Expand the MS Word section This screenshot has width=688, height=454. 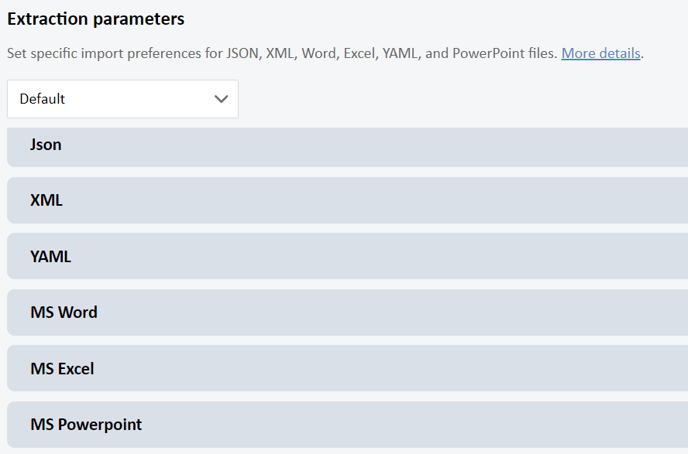coord(348,312)
